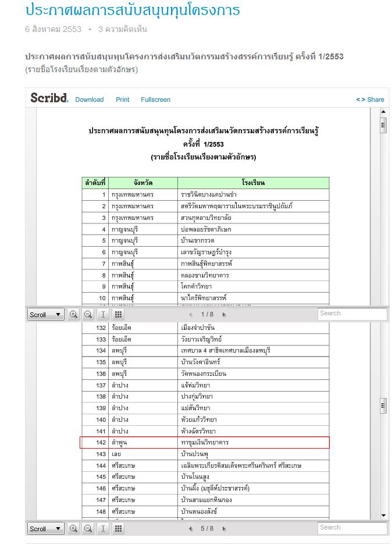Screen dimensions: 392x544
Task: Click row 132 school เมืองจำปาขัน
Action: point(197,328)
